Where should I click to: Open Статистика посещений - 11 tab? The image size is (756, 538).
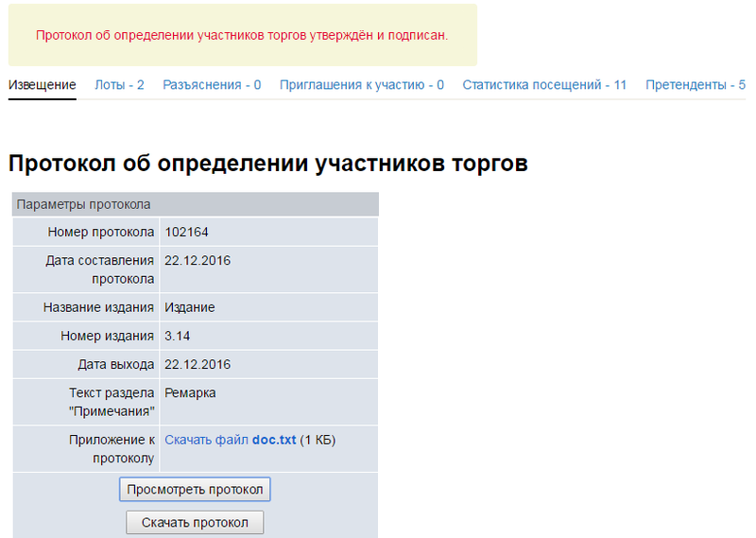point(544,85)
